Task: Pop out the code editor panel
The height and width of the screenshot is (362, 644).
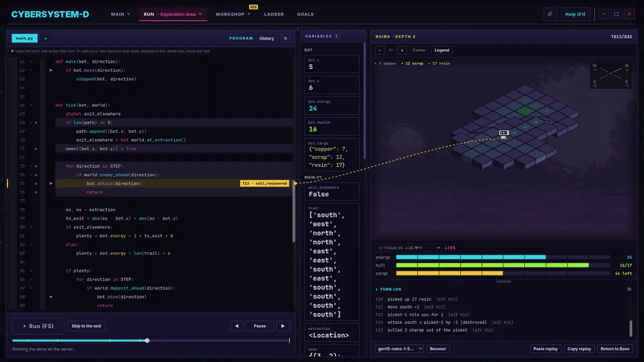Action: (285, 38)
